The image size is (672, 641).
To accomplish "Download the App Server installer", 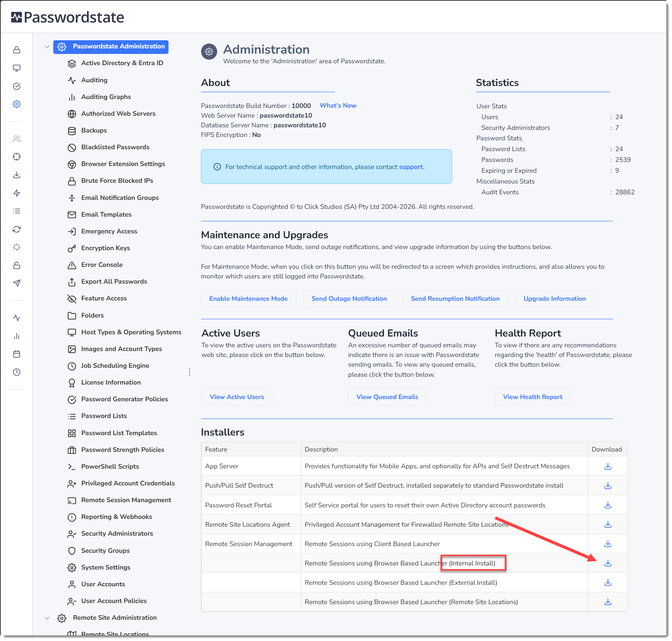I will (608, 466).
